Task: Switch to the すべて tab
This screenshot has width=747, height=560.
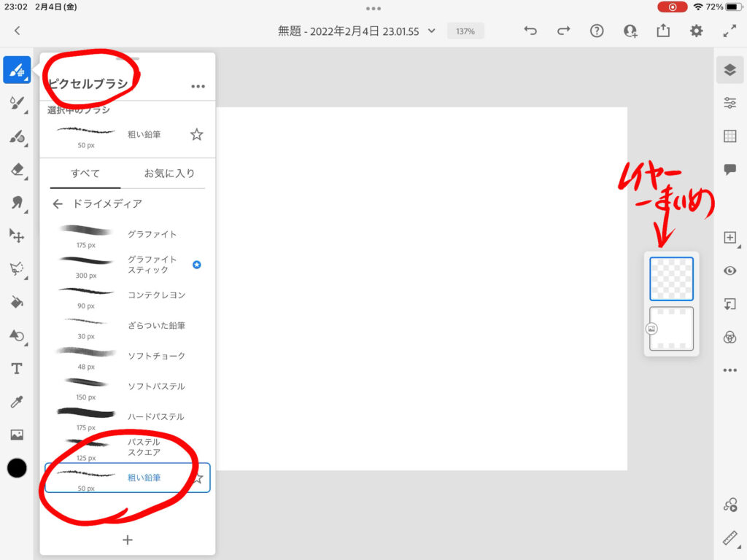Action: tap(85, 174)
